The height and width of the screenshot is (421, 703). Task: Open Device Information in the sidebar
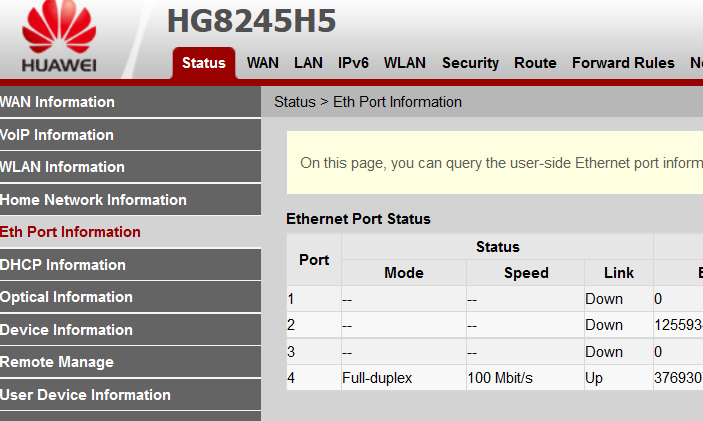[x=130, y=330]
